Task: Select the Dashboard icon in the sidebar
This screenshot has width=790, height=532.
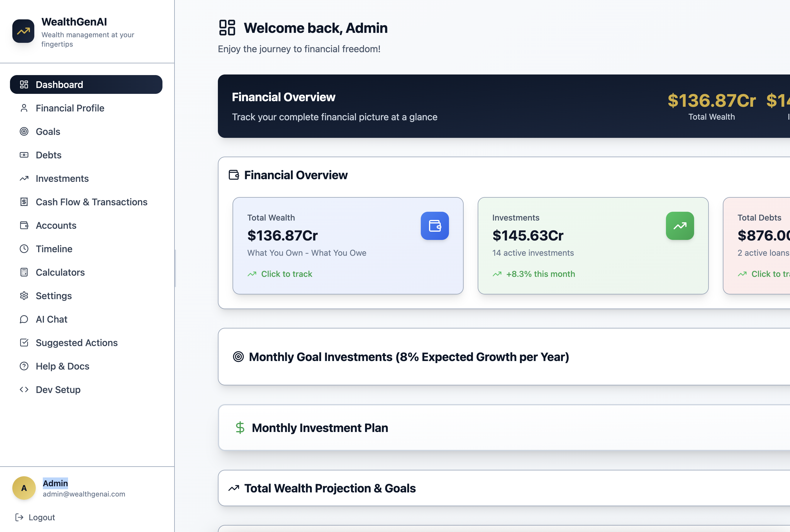Action: [x=24, y=84]
